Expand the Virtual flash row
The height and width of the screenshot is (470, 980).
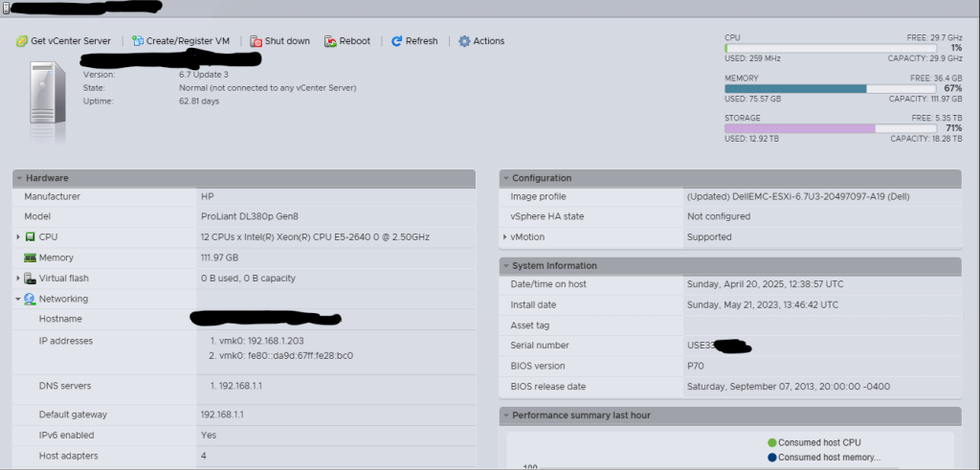pos(18,279)
